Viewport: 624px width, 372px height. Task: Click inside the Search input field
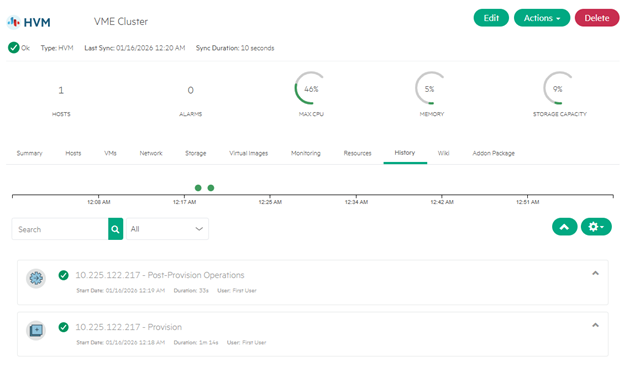click(60, 229)
